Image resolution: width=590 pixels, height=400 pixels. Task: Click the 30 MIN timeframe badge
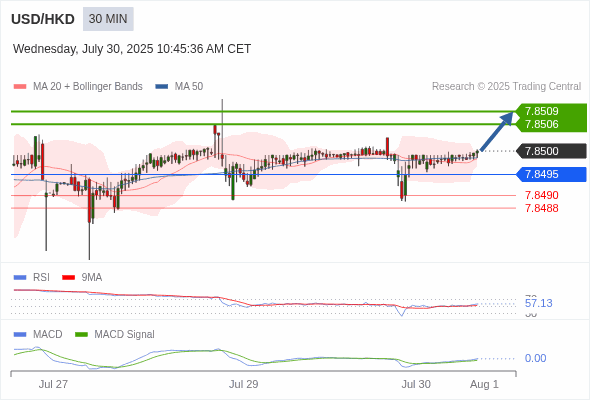pyautogui.click(x=108, y=19)
